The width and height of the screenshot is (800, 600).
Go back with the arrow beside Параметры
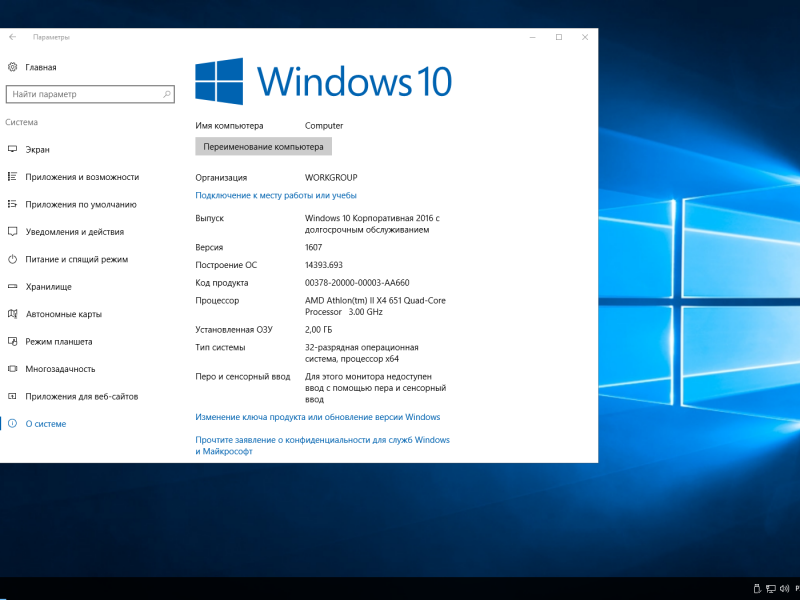(13, 37)
